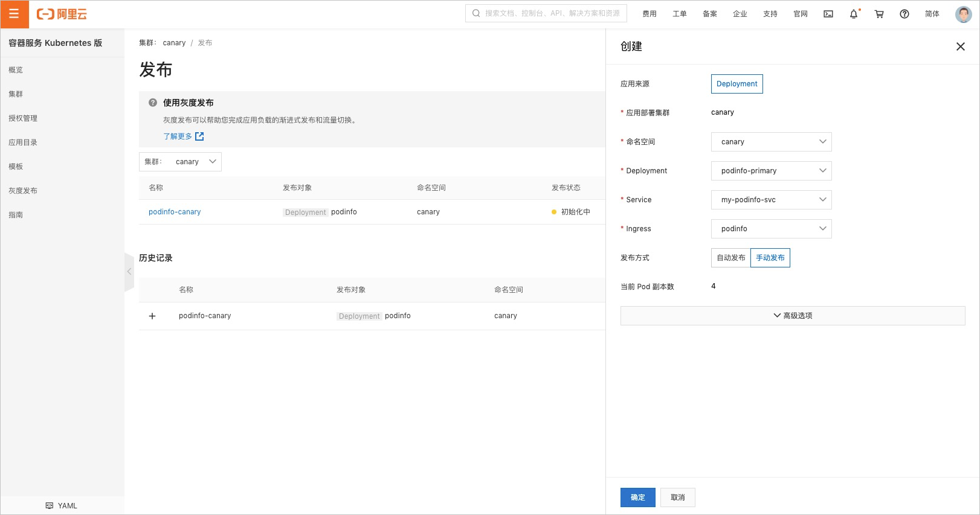
Task: Open the 集群 canary dropdown
Action: pyautogui.click(x=180, y=162)
